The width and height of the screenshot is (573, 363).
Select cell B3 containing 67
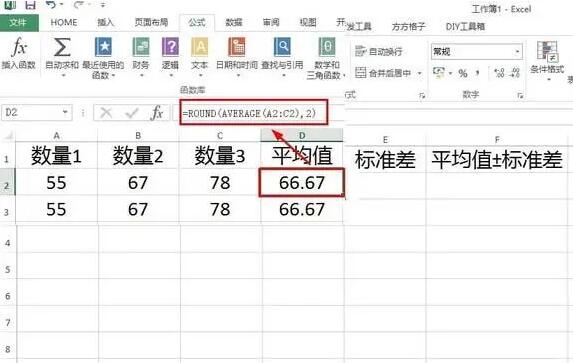[138, 209]
